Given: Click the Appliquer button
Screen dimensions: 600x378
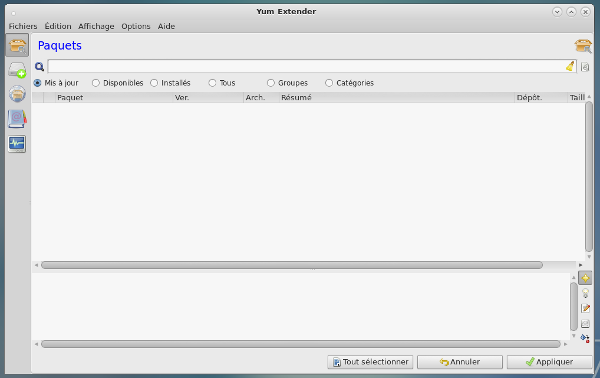Looking at the screenshot, I should (549, 362).
